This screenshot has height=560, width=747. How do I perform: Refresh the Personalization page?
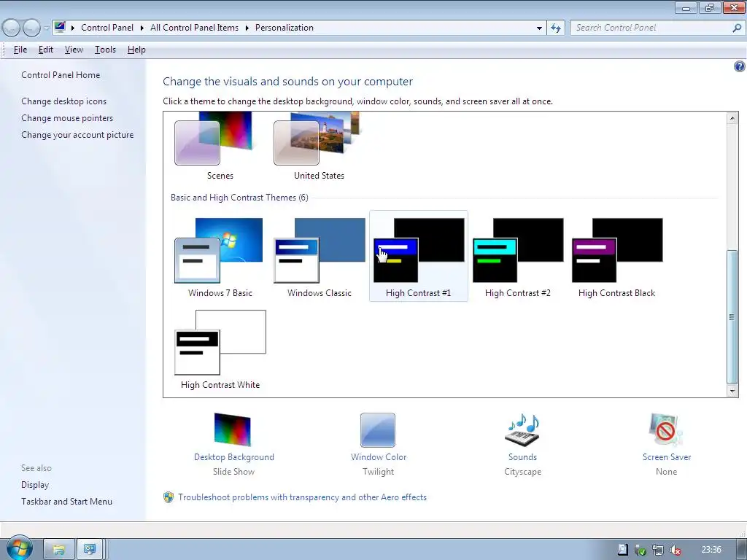point(556,28)
